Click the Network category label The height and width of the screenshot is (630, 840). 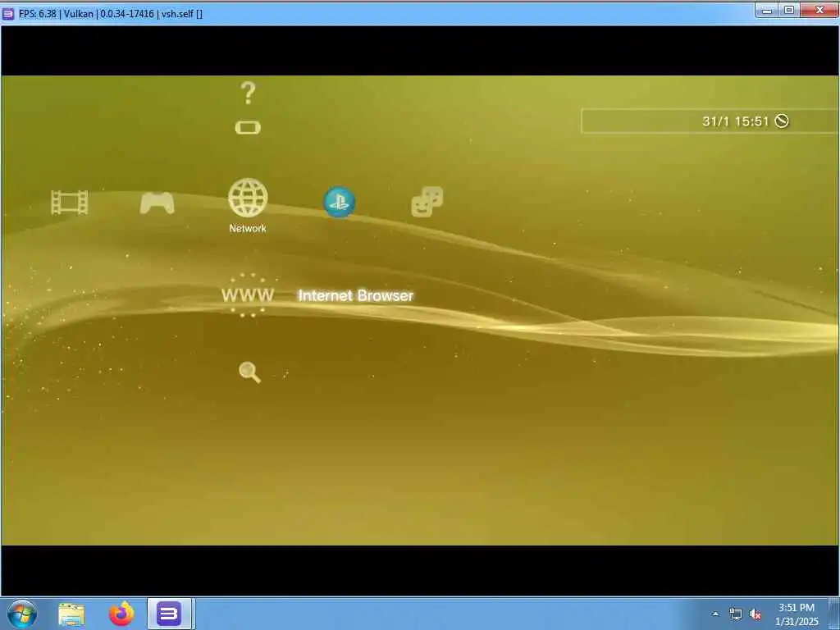[x=248, y=228]
